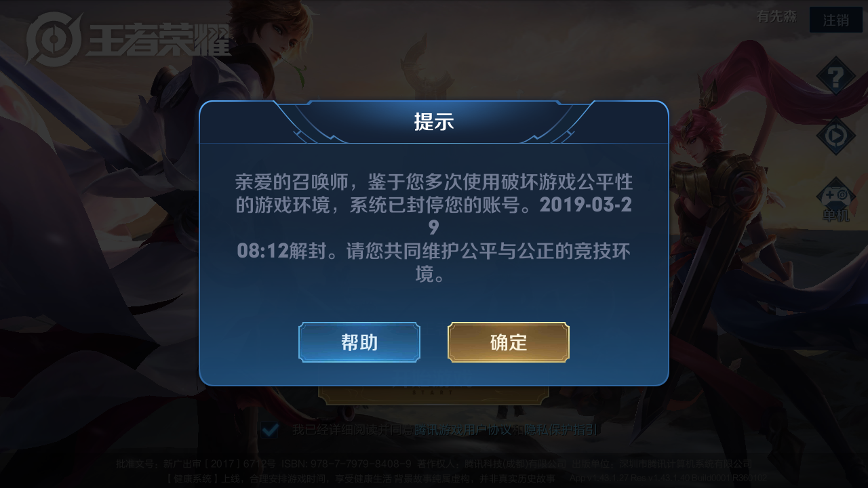Viewport: 868px width, 488px height.
Task: Log out with the 注销 button
Action: (835, 20)
